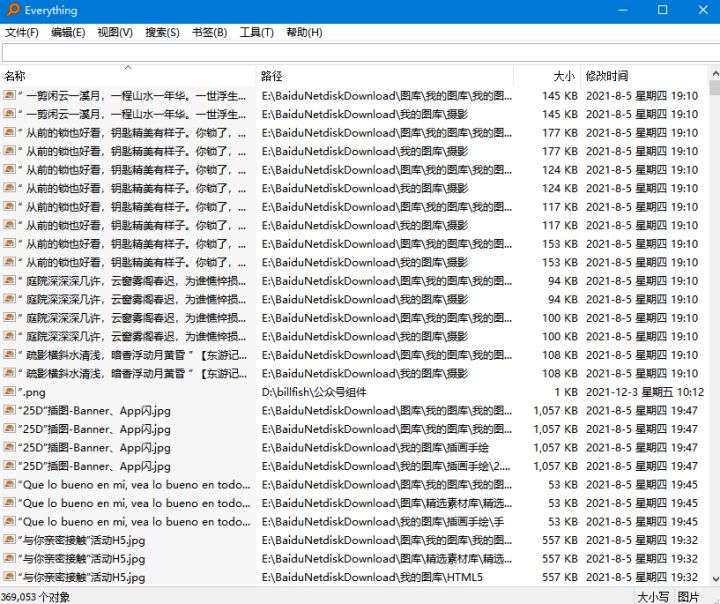This screenshot has width=720, height=604.
Task: Open the 帮助(H) help menu
Action: [304, 32]
